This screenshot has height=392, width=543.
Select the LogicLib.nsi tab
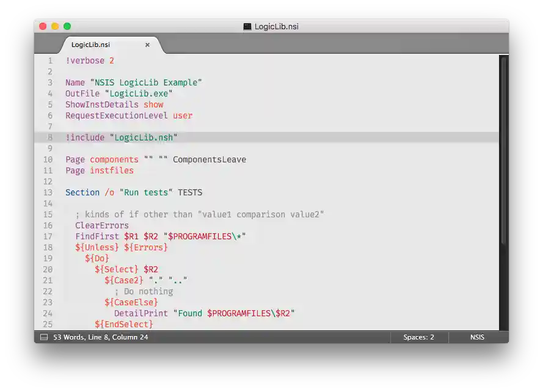(x=90, y=44)
